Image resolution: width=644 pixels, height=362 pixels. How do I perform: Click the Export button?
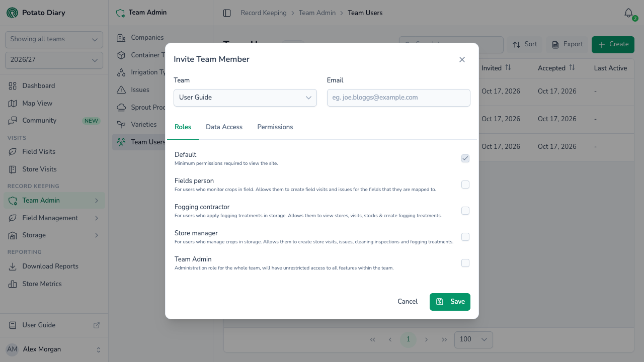tap(567, 44)
